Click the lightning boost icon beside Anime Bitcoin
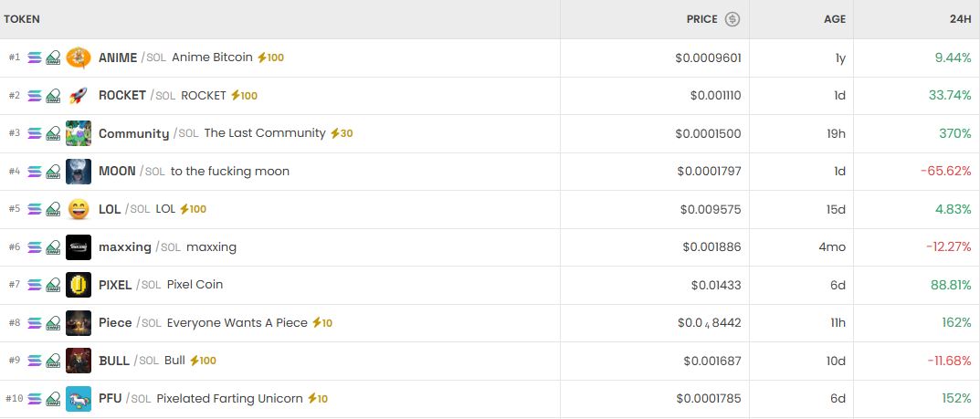Image resolution: width=980 pixels, height=419 pixels. pyautogui.click(x=262, y=58)
